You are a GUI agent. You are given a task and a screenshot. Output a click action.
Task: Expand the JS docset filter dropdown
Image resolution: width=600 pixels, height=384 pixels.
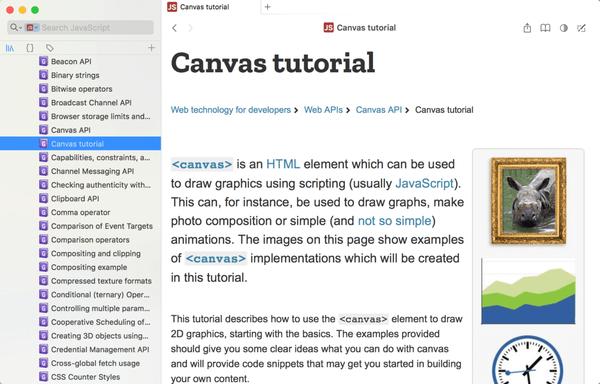coord(32,28)
